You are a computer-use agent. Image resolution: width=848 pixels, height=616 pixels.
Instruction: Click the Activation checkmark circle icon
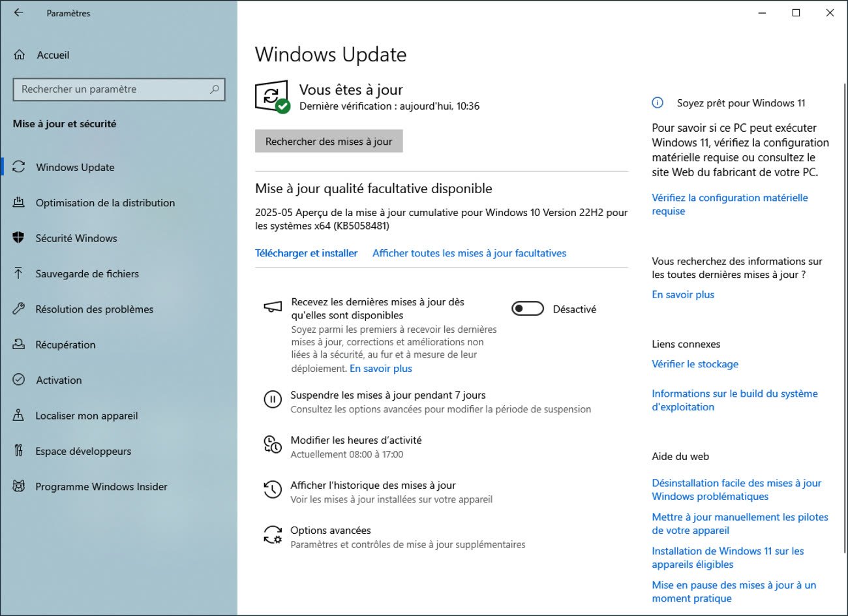tap(19, 380)
